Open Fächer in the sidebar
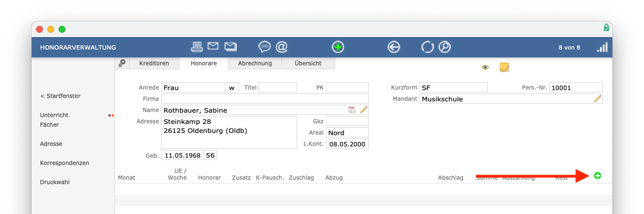 coord(49,124)
